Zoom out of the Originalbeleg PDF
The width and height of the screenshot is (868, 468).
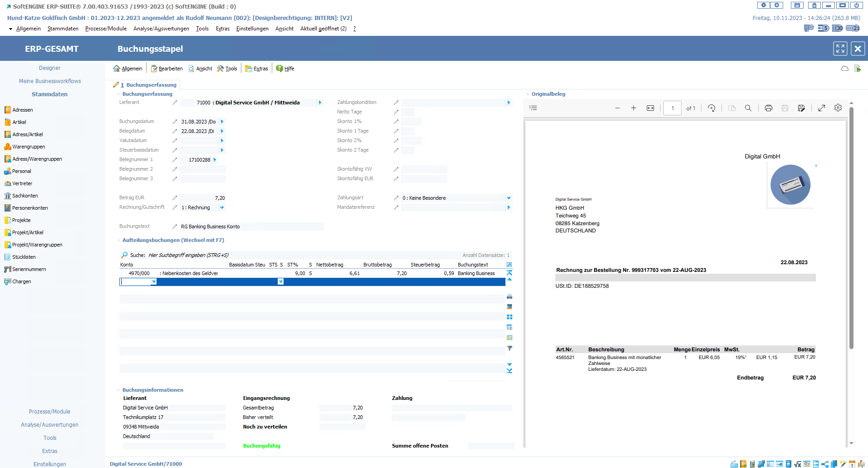(x=617, y=108)
